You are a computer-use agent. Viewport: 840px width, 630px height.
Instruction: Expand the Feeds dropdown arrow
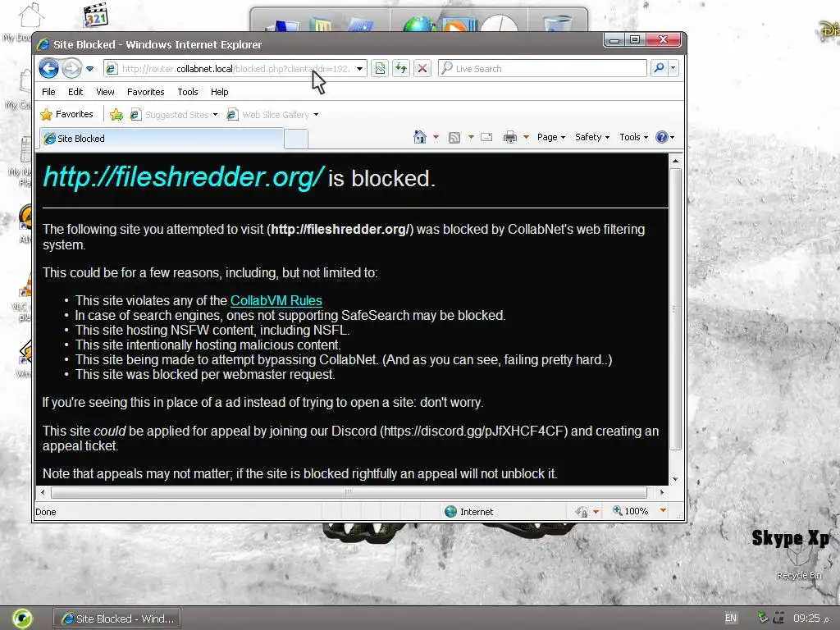coord(471,137)
